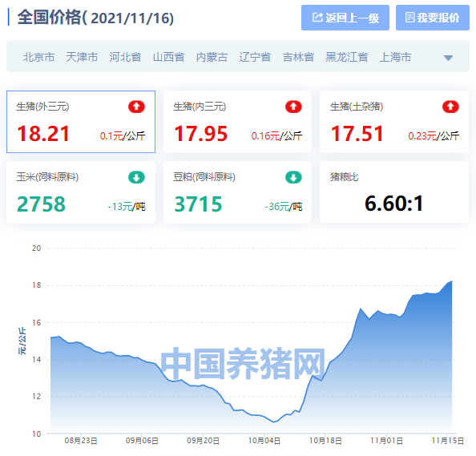476x456 pixels.
Task: Click green down arrow on 玉米 card
Action: coord(136,177)
